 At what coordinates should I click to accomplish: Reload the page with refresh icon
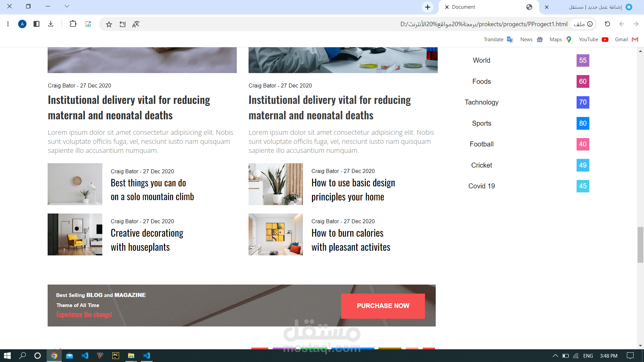pos(607,24)
